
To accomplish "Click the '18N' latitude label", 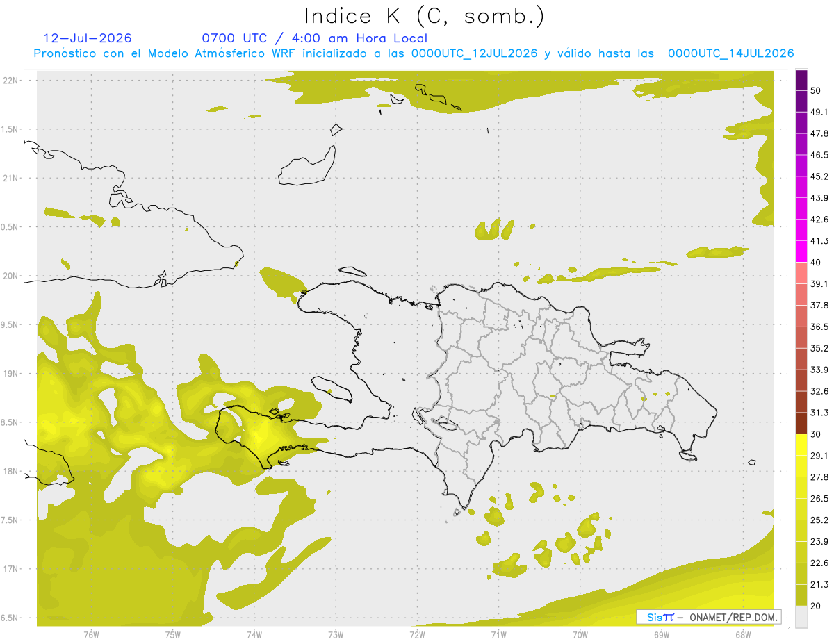I will [x=11, y=471].
